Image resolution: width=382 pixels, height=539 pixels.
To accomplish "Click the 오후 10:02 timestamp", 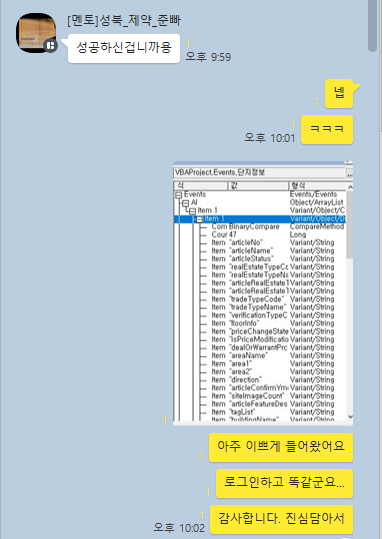I will 179,528.
